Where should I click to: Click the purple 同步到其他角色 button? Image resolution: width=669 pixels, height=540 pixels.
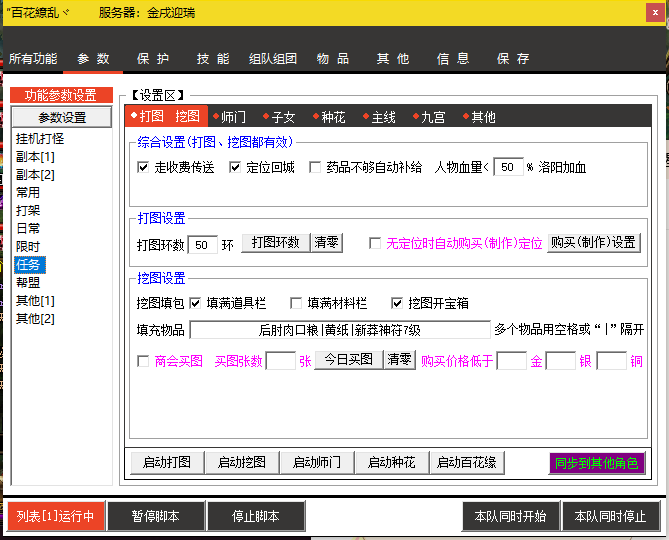click(597, 463)
